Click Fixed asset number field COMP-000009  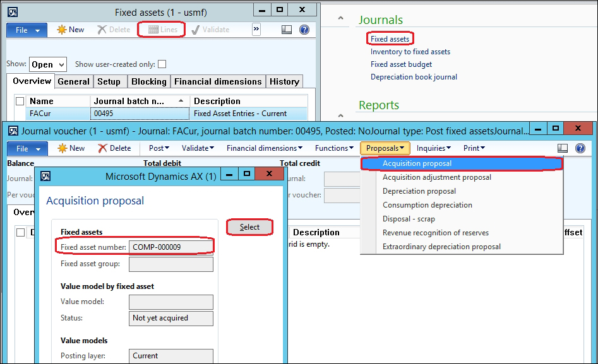click(171, 247)
